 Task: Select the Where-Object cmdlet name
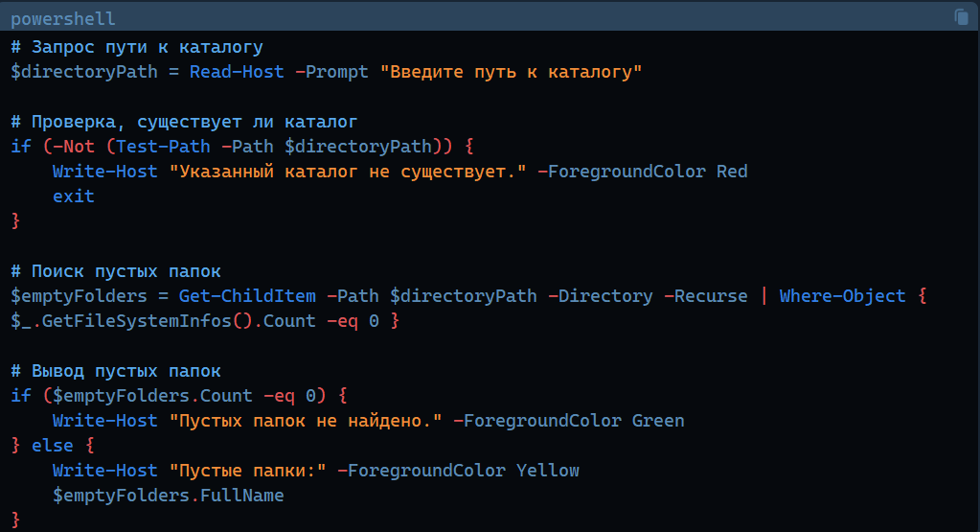[x=842, y=295]
